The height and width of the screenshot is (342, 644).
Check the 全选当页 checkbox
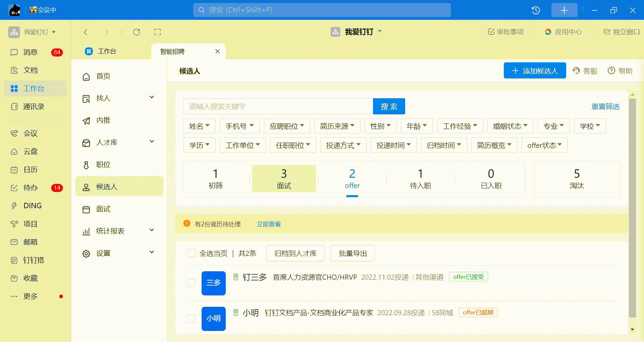point(192,253)
